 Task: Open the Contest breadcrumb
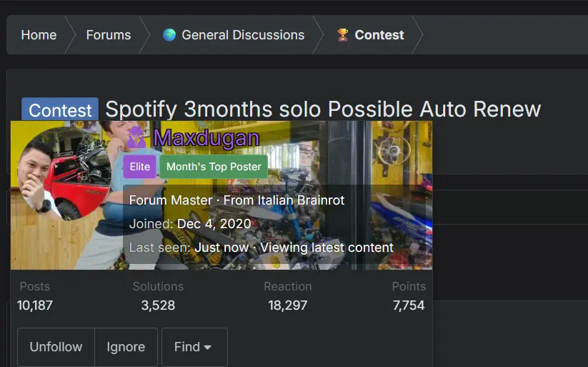click(x=379, y=35)
